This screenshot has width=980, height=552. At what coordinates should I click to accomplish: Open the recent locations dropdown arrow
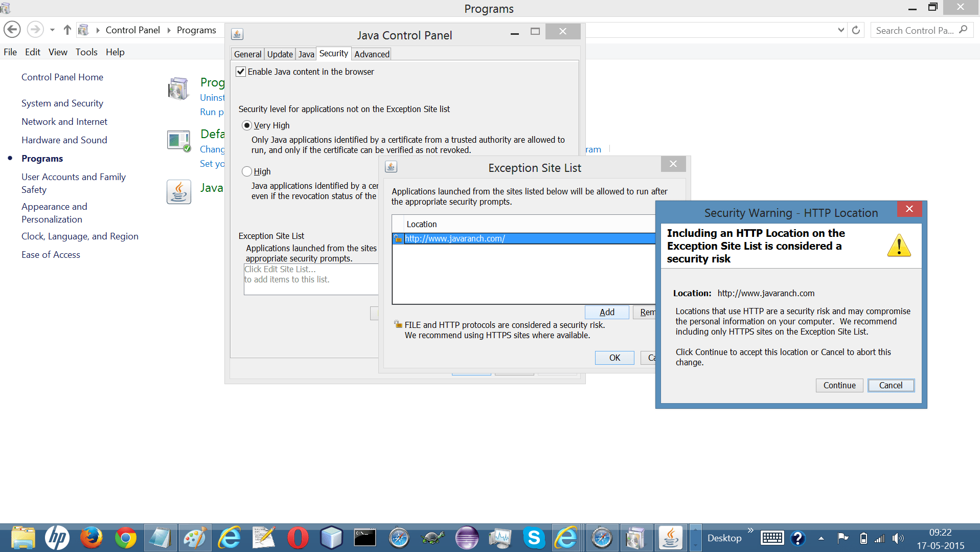pyautogui.click(x=52, y=30)
